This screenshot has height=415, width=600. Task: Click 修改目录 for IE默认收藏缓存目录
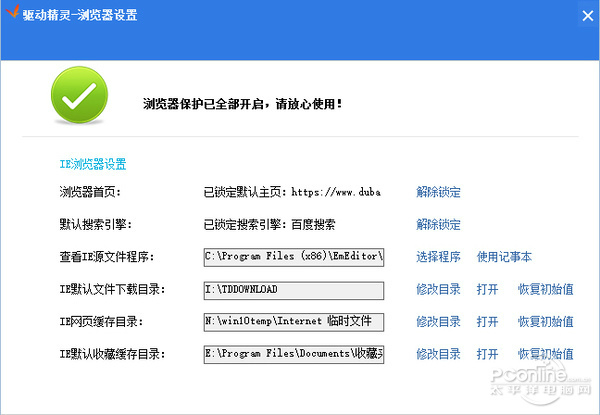[x=438, y=354]
